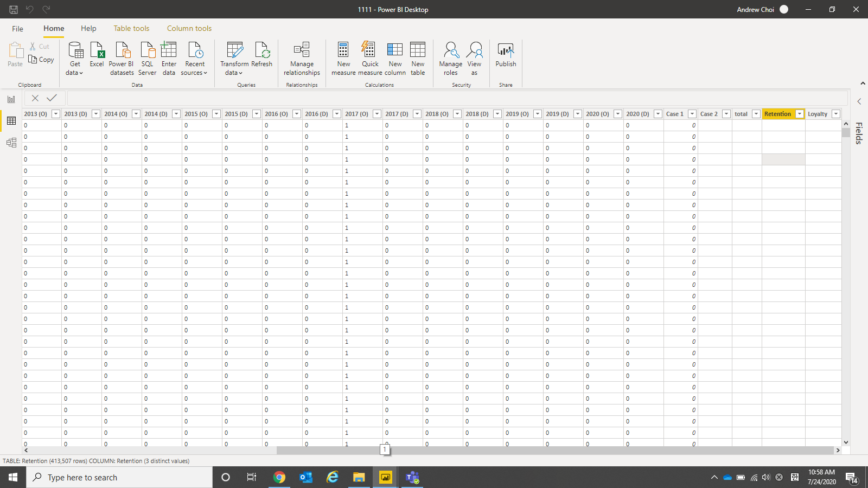
Task: Select the Data view sidebar icon
Action: click(x=11, y=121)
